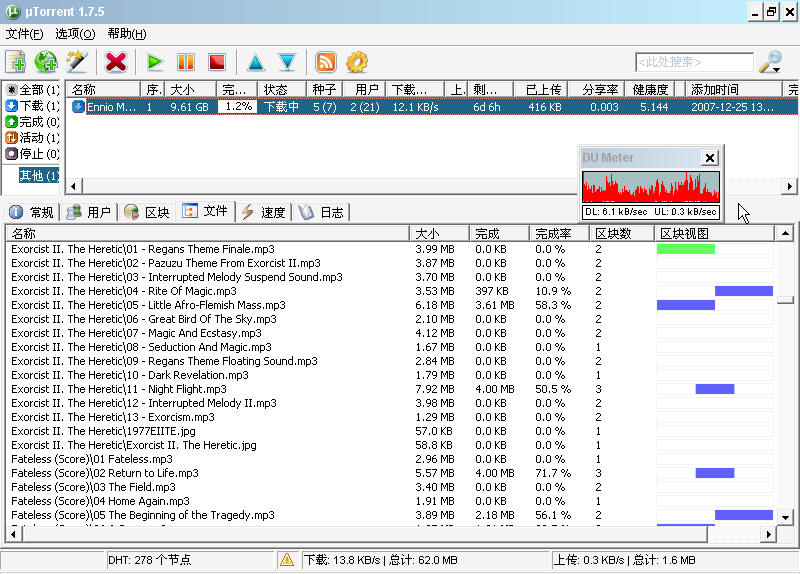Click the torrent list left scroll arrow

(x=73, y=186)
